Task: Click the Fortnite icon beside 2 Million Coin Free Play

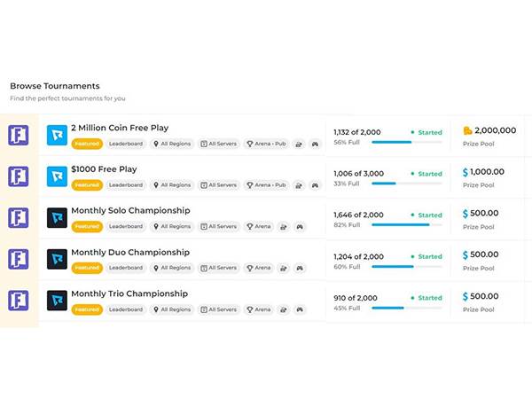Action: pyautogui.click(x=19, y=135)
